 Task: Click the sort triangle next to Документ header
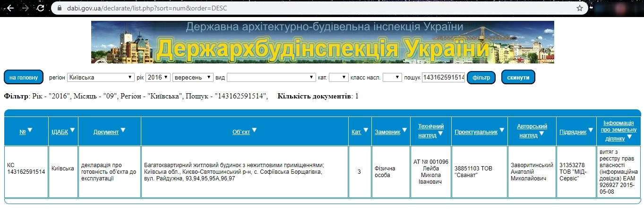coord(123,130)
